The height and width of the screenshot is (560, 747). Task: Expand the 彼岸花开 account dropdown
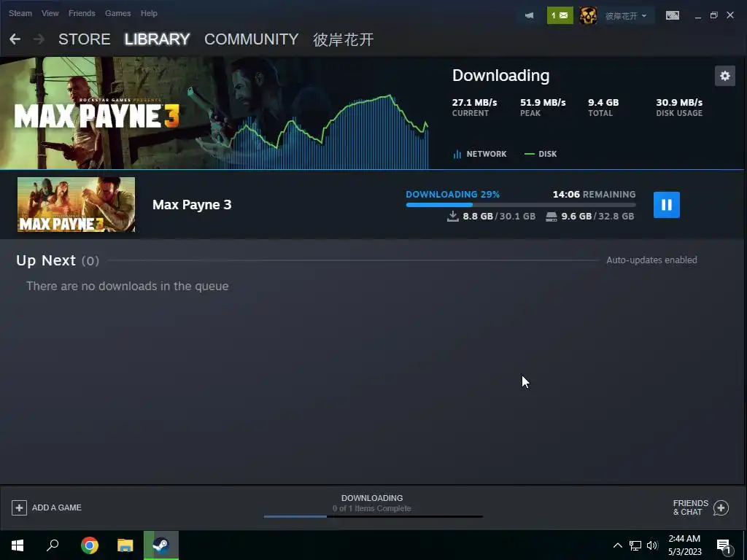click(x=625, y=16)
